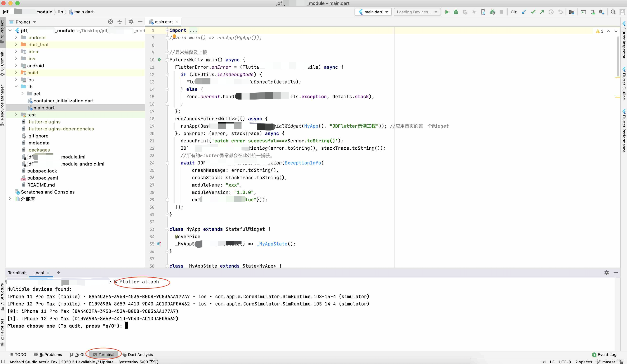Open Run Anything toolbar icon
Image resolution: width=627 pixels, height=364 pixels.
click(x=583, y=12)
